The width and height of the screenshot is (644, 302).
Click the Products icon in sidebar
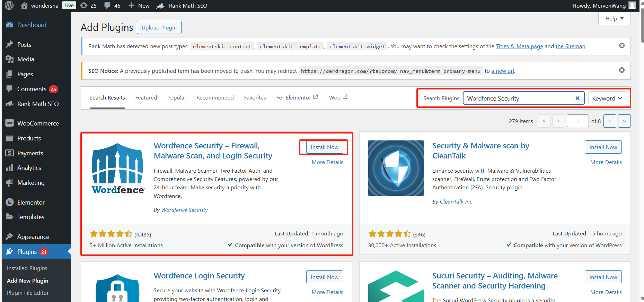(10, 138)
